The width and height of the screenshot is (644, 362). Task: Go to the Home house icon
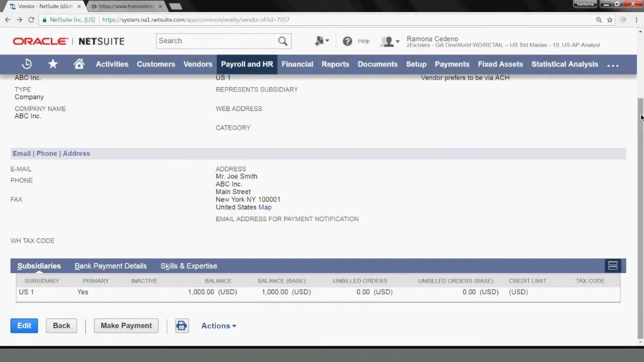79,64
